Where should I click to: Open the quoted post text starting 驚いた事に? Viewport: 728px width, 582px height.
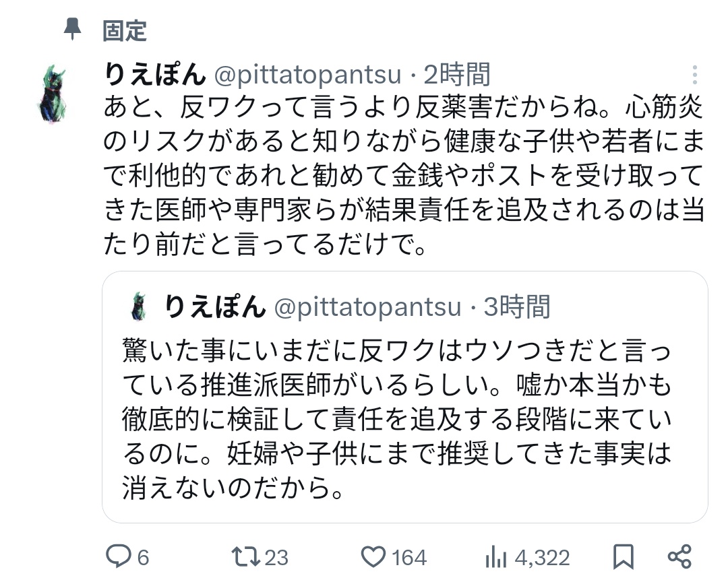[397, 419]
